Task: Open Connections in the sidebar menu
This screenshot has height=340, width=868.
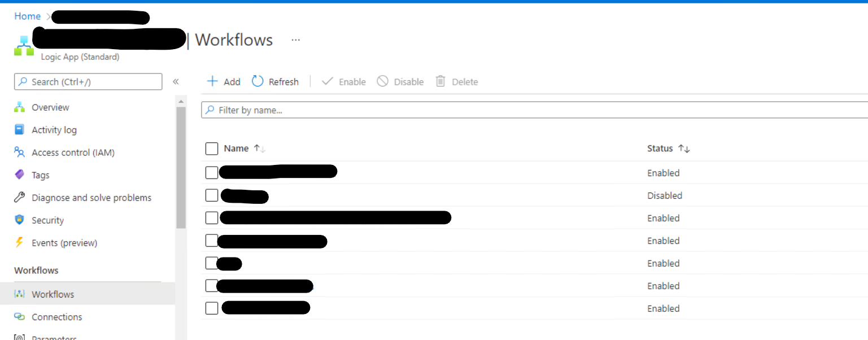Action: 56,317
